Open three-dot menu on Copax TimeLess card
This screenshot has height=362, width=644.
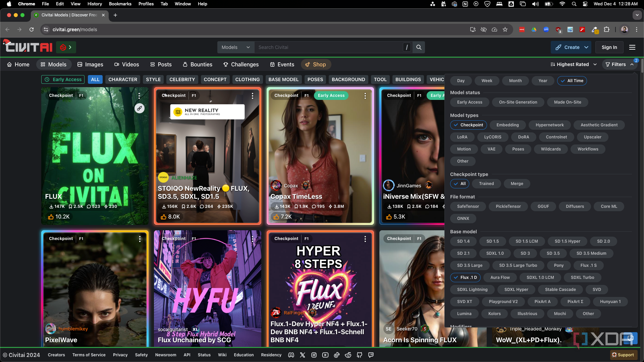(x=365, y=96)
